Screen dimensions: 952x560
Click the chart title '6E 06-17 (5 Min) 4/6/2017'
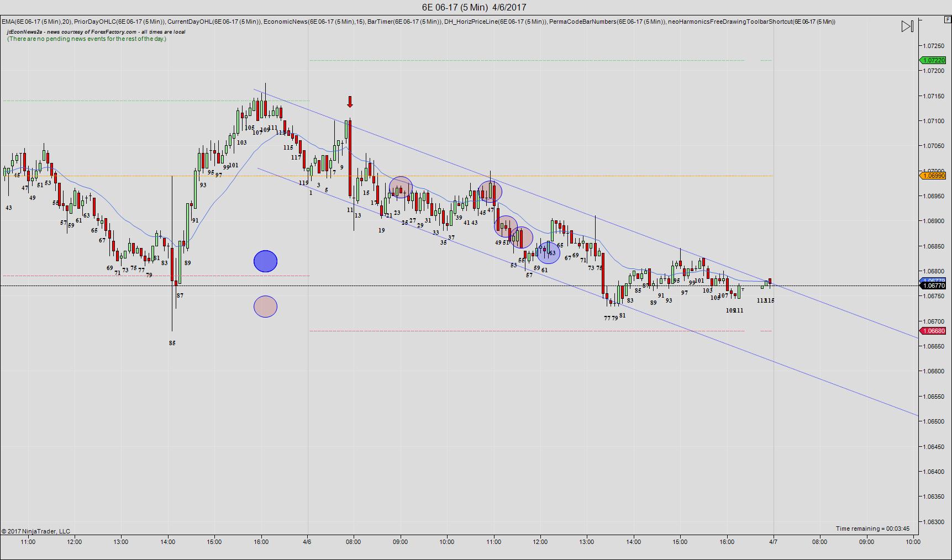click(x=474, y=7)
